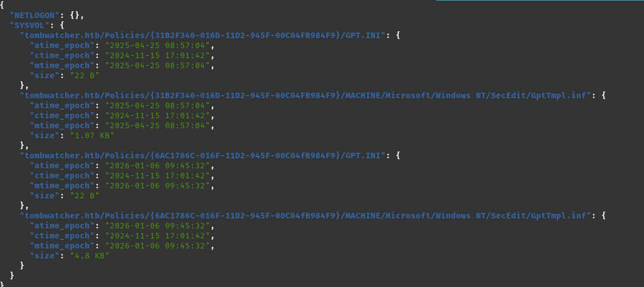Click atime_epoch value under 31B2F340 GPT.INI
Viewport: 644px width, 287px height.
pos(157,46)
